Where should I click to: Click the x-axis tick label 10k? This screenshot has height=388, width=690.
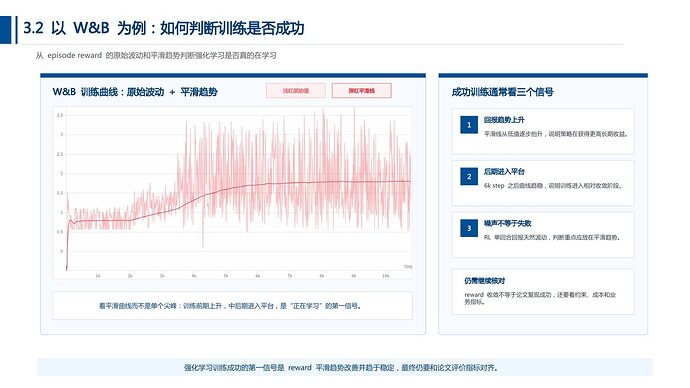coord(385,276)
